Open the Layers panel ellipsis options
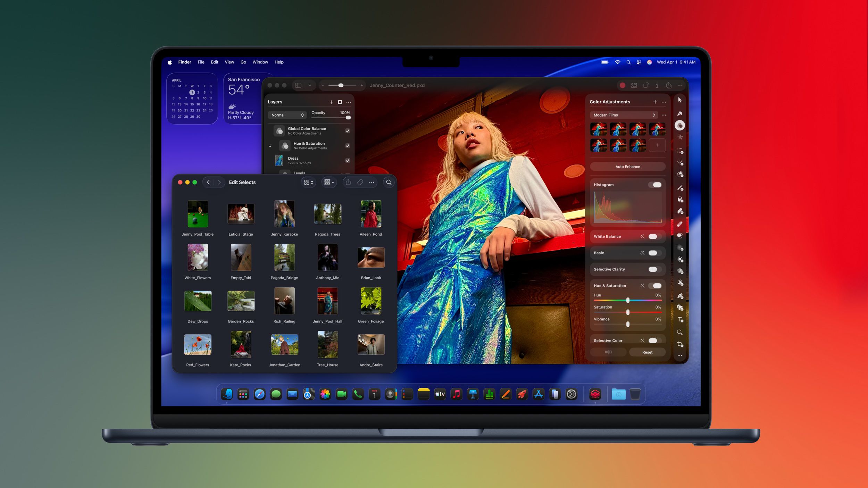The height and width of the screenshot is (488, 868). [x=349, y=102]
